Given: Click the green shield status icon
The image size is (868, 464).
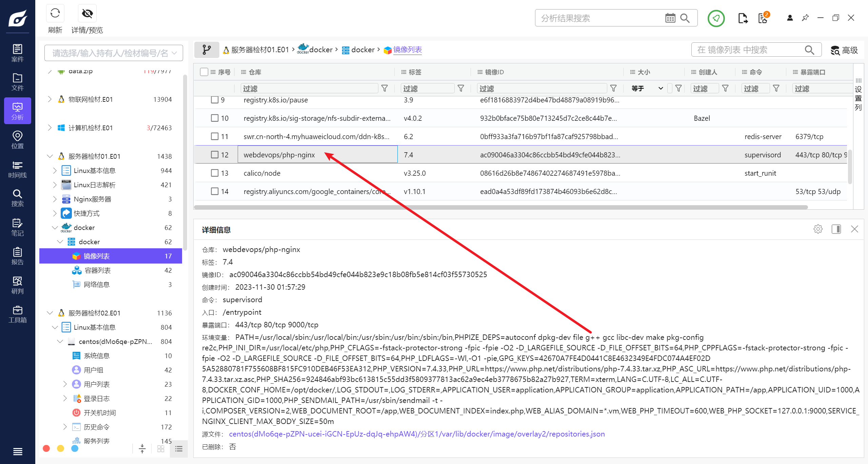Looking at the screenshot, I should pos(716,18).
